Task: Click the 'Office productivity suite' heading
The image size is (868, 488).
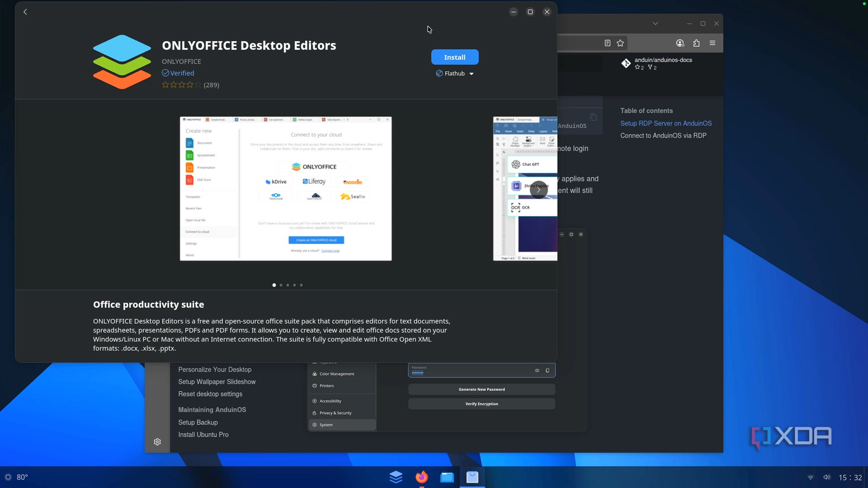Action: click(x=149, y=304)
